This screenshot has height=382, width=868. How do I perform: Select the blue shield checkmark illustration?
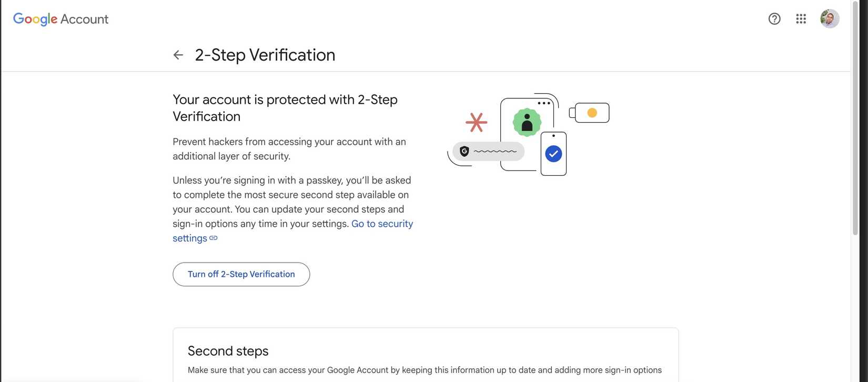point(553,154)
